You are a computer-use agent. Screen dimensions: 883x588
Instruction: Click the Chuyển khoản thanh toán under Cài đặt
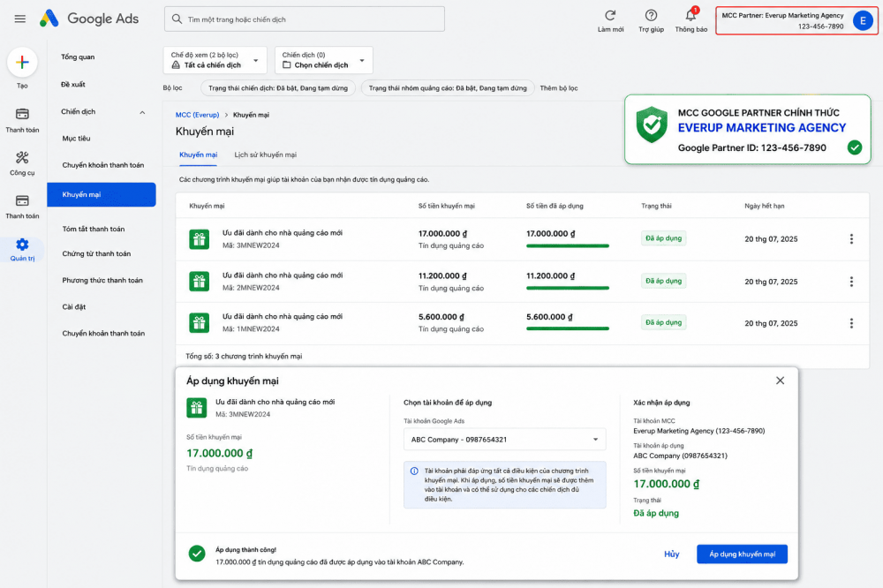point(103,334)
